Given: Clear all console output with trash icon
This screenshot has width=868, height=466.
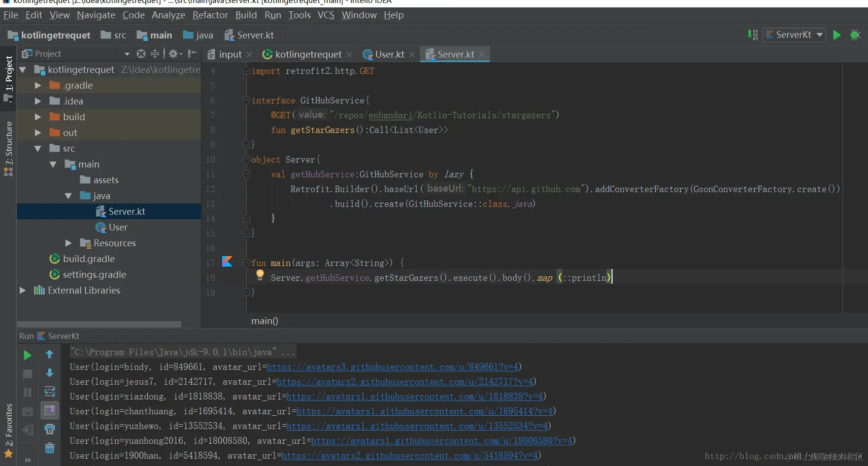Looking at the screenshot, I should [50, 448].
